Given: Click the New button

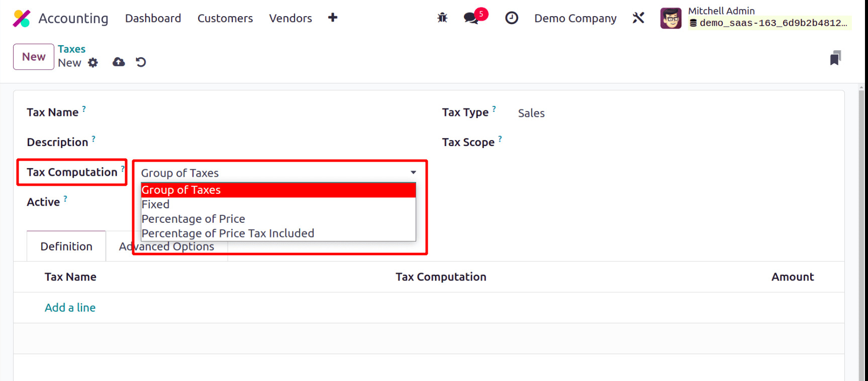Looking at the screenshot, I should 34,57.
